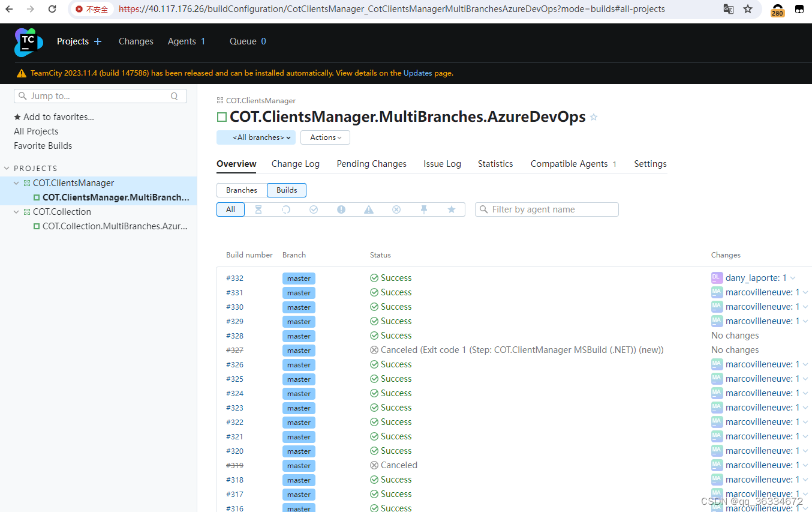Screen dimensions: 812x512
Task: Click Add to favorites in the sidebar
Action: point(54,117)
